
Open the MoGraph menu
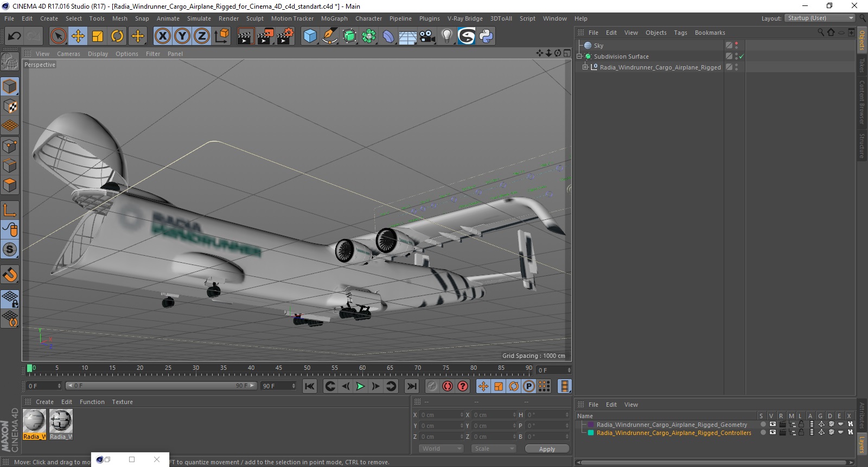coord(334,18)
